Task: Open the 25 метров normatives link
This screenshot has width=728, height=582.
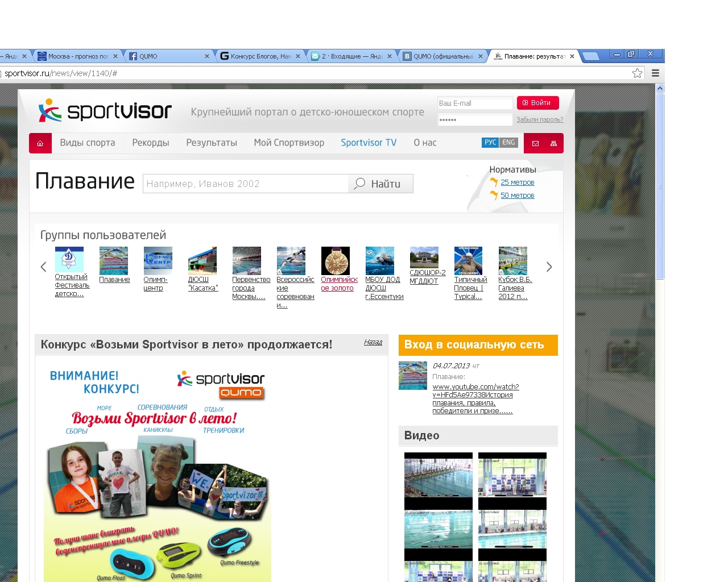Action: 518,182
